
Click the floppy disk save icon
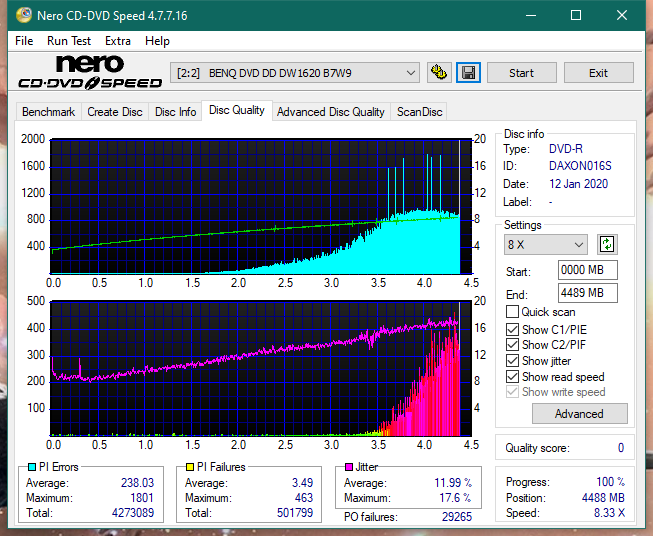469,73
